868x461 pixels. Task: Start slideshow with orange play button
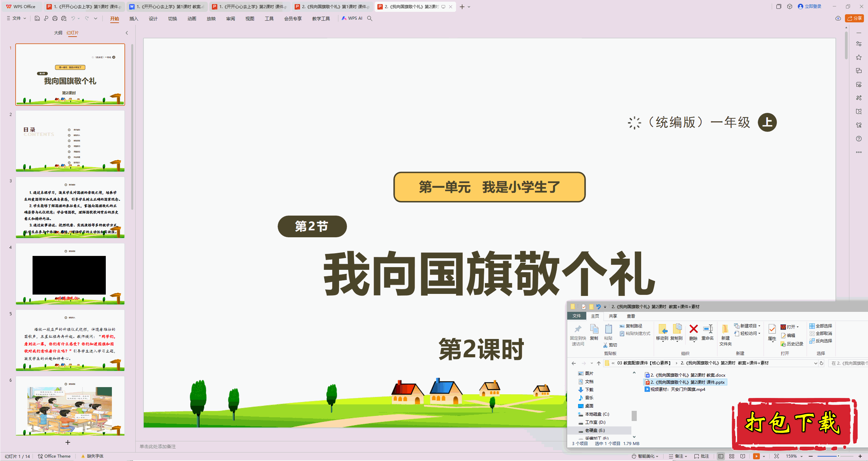coord(756,456)
